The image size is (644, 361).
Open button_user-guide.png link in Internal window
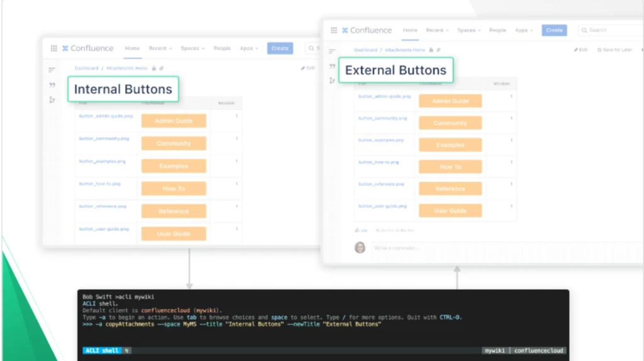pos(104,229)
